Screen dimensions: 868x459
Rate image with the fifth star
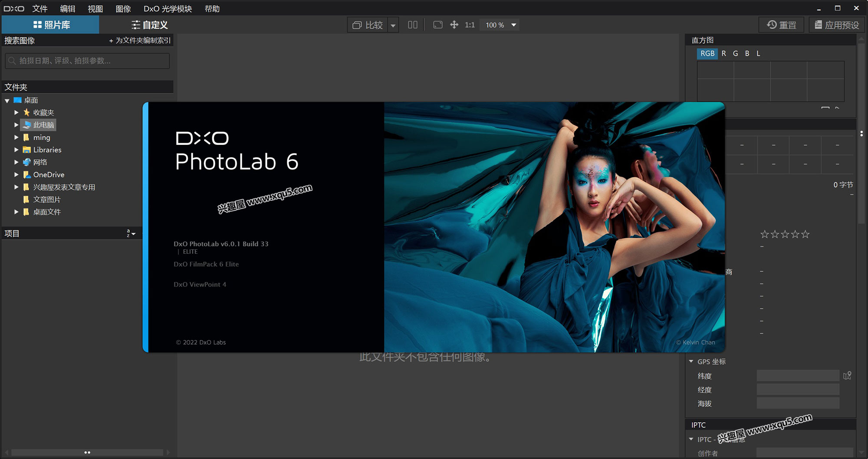(x=806, y=234)
